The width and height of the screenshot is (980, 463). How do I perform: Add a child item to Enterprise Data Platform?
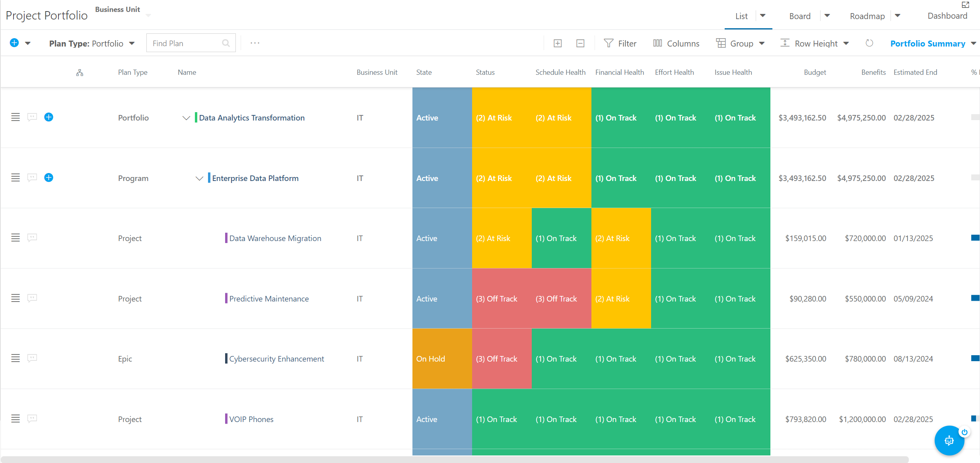(x=49, y=177)
